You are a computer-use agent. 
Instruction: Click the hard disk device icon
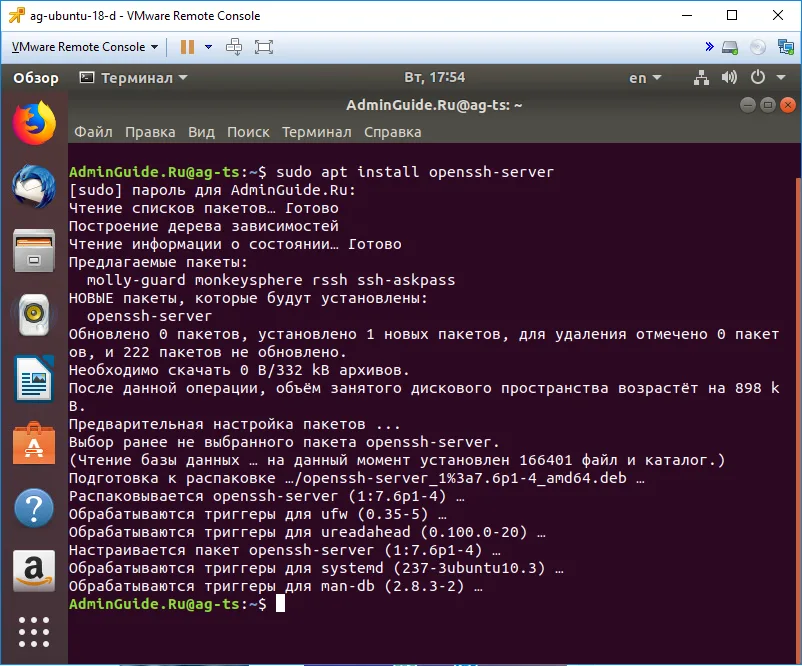(730, 48)
